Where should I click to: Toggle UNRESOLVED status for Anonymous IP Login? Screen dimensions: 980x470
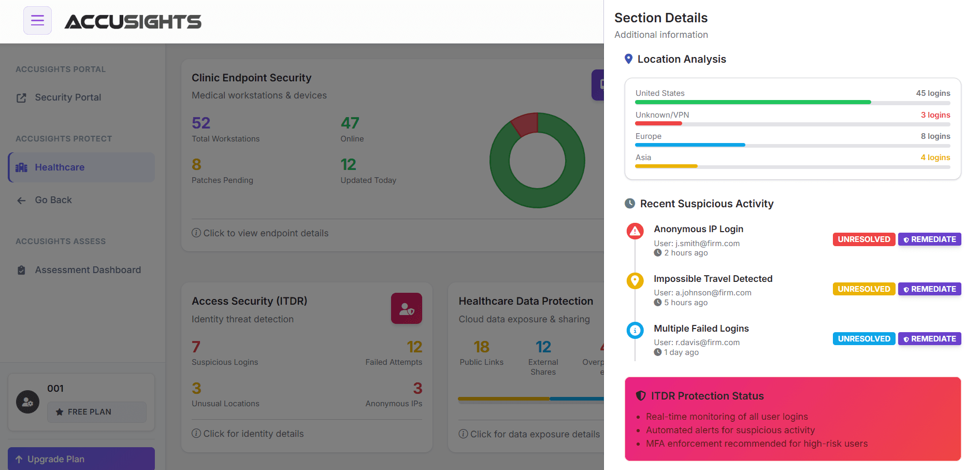[863, 239]
